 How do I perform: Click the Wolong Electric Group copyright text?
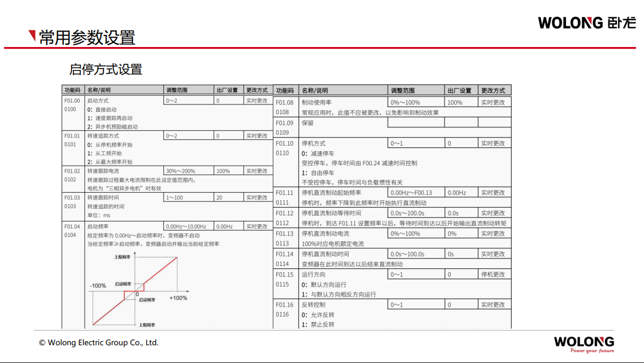click(x=99, y=343)
